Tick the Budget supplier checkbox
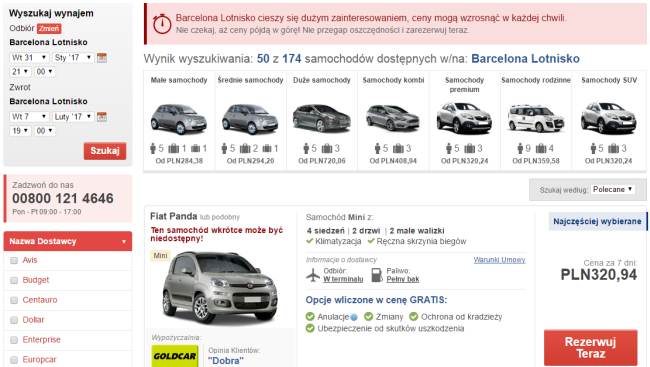Viewport: 650px width, 367px height. 14,280
